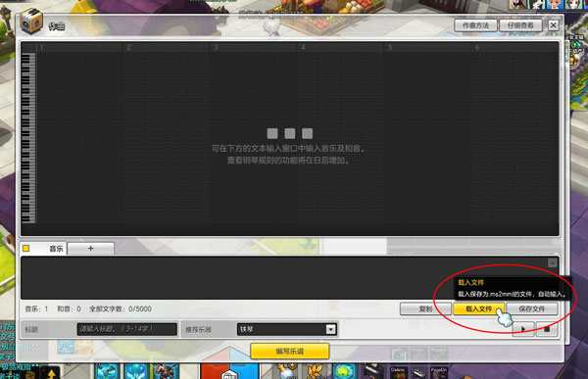This screenshot has width=588, height=379.
Task: Click inside the large score text input area
Action: 289,278
